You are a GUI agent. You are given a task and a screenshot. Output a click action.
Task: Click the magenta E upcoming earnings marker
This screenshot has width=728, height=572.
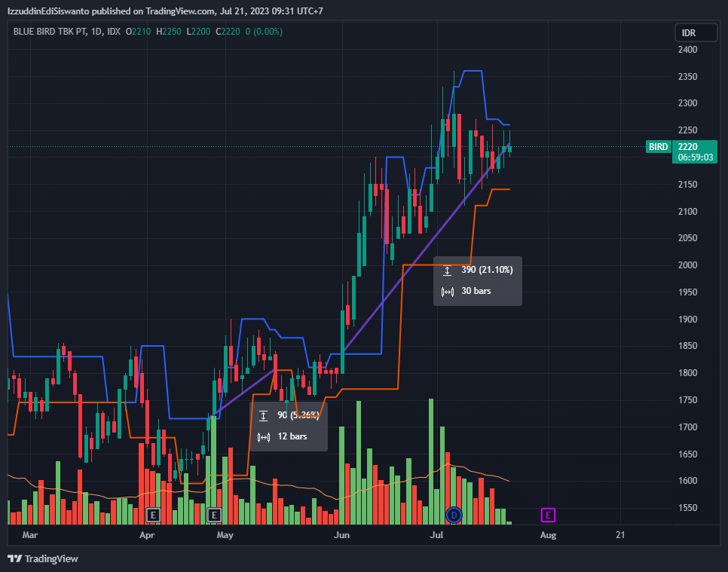(548, 515)
